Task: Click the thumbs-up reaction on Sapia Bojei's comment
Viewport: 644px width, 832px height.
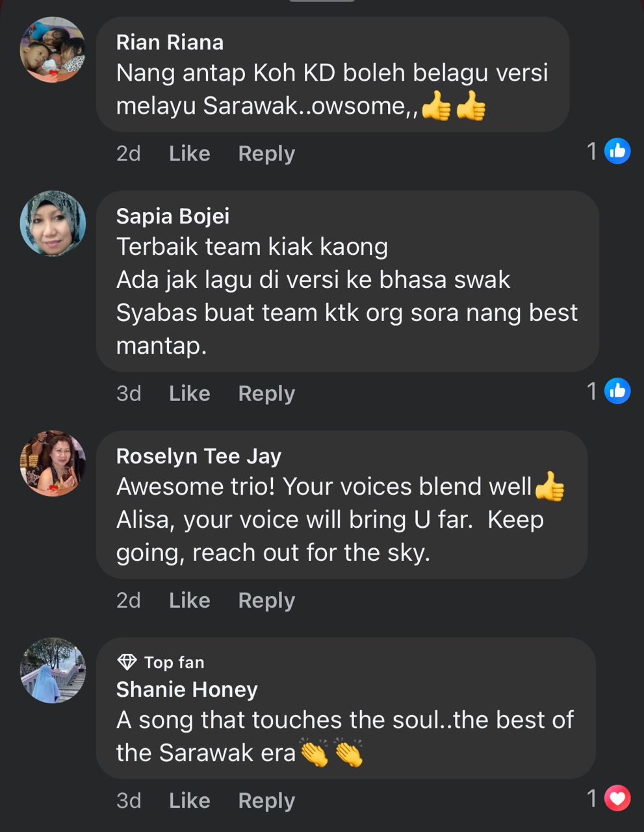Action: [x=617, y=391]
